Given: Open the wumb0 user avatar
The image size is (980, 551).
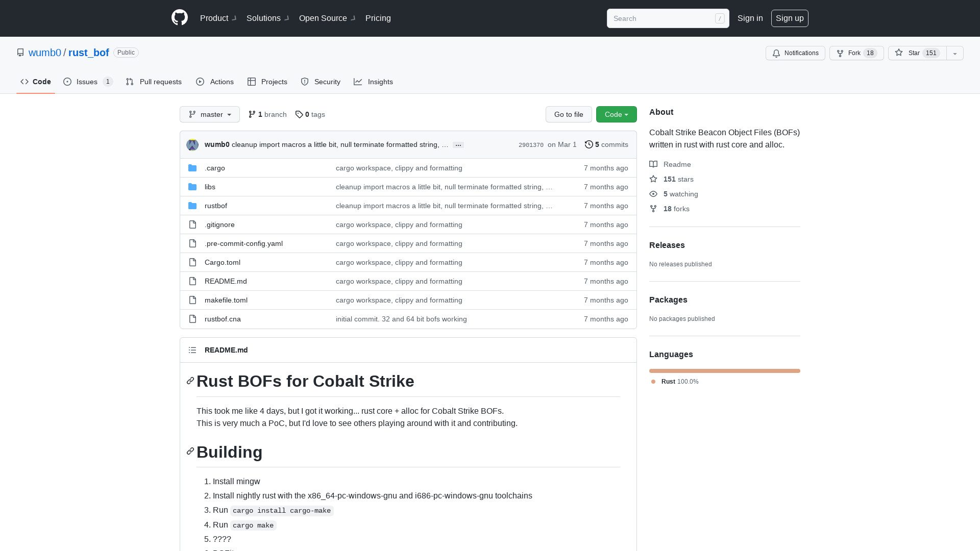Looking at the screenshot, I should (192, 145).
